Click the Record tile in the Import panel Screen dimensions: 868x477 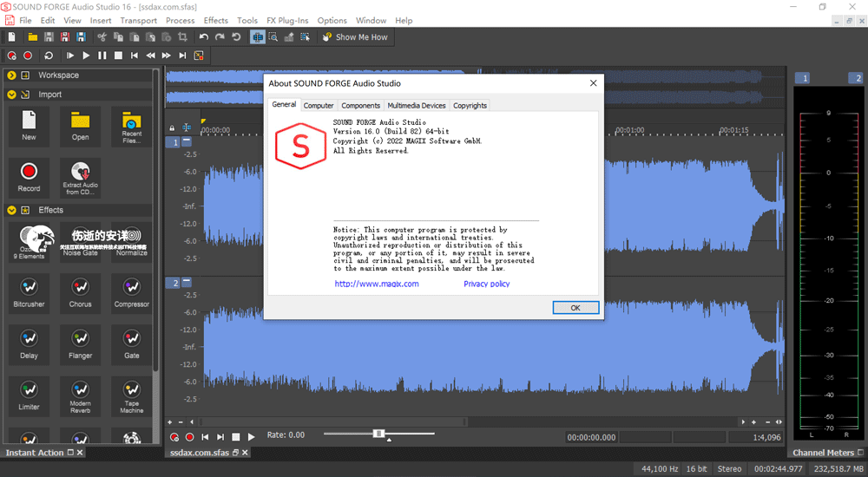click(29, 178)
